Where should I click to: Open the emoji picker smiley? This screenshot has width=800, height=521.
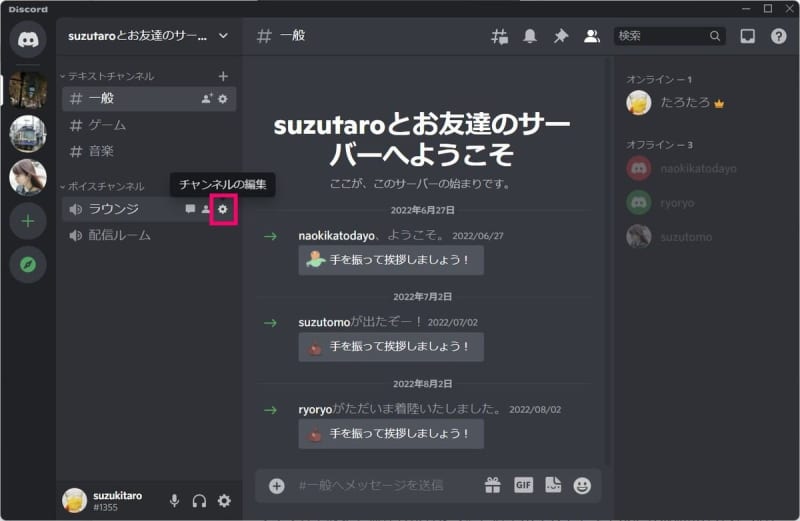click(582, 485)
